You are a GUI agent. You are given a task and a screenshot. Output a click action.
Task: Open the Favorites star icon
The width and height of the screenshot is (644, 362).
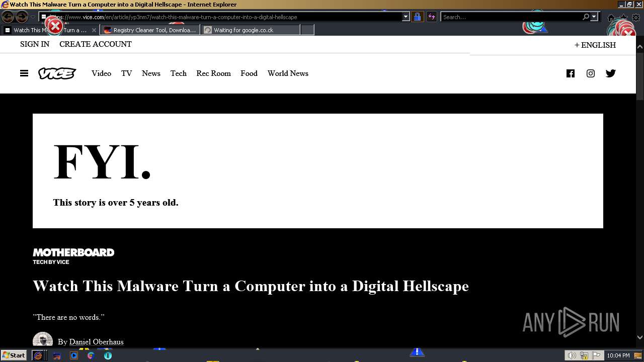624,18
